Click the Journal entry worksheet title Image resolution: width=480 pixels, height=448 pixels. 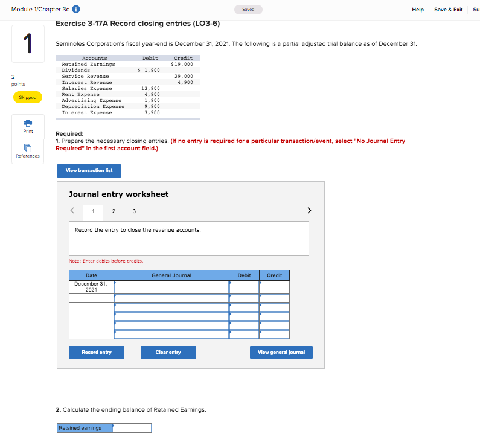tap(118, 194)
